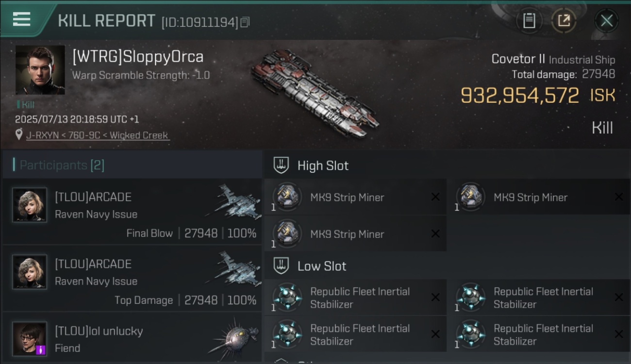Viewport: 631px width, 364px height.
Task: Select the lol unlucky Fiend participant
Action: (x=132, y=338)
